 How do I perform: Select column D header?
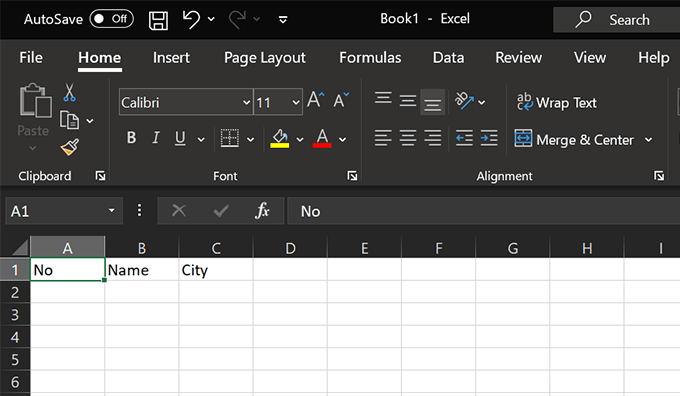coord(290,248)
